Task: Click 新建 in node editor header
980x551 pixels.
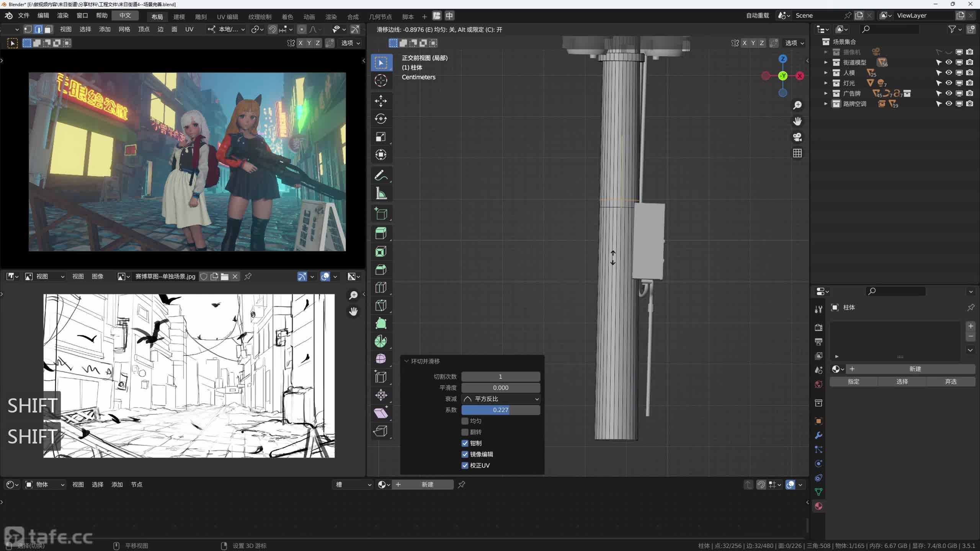Action: tap(427, 485)
